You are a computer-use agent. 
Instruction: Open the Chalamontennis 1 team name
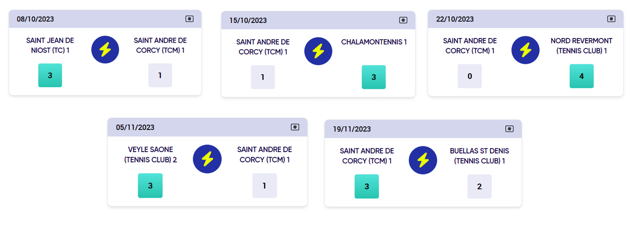(374, 42)
